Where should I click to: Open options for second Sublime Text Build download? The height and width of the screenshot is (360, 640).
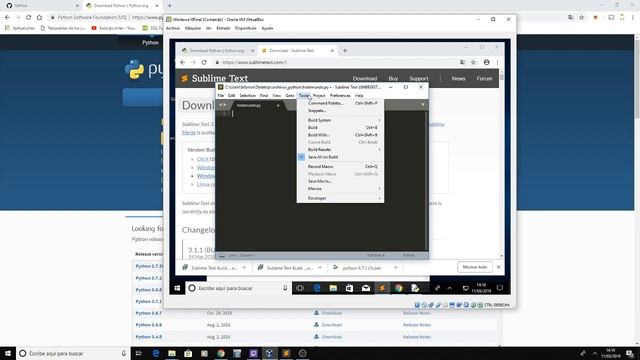(x=320, y=268)
